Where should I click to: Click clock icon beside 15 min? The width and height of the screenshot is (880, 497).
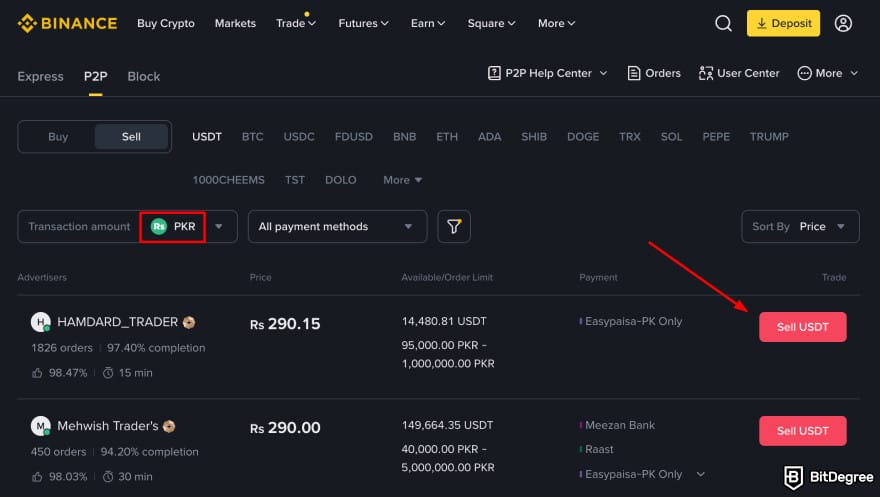[x=108, y=373]
